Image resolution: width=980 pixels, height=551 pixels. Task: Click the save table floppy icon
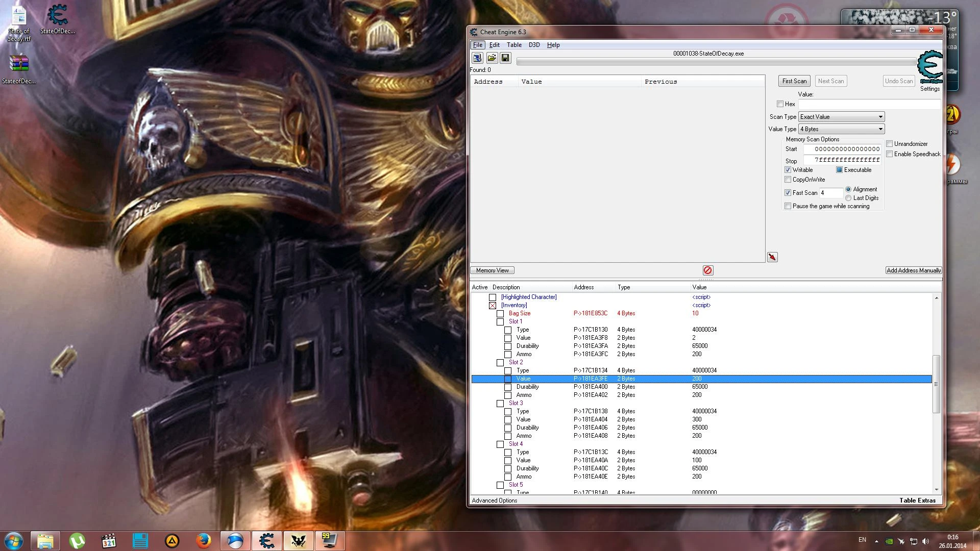coord(505,58)
